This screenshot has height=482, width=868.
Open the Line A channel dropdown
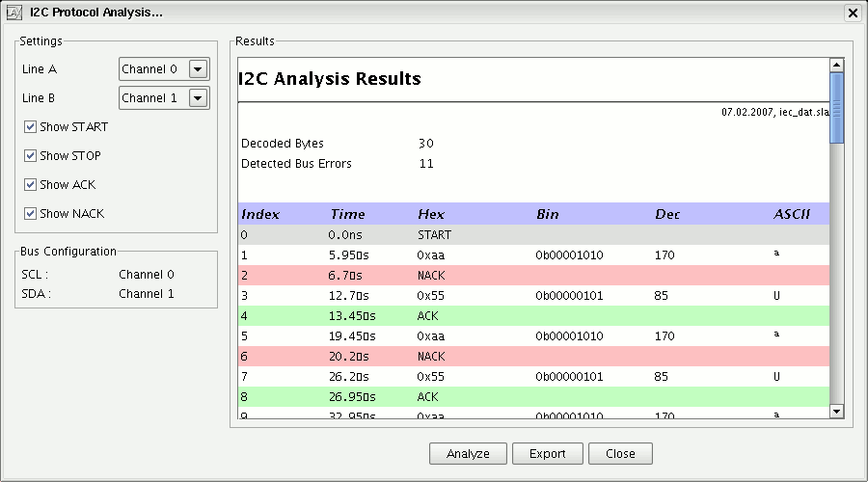198,69
